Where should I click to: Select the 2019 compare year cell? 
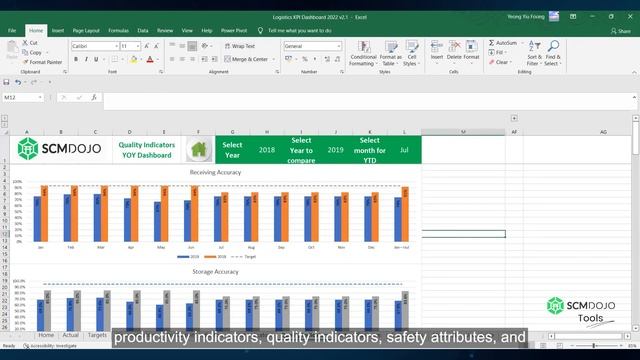336,150
